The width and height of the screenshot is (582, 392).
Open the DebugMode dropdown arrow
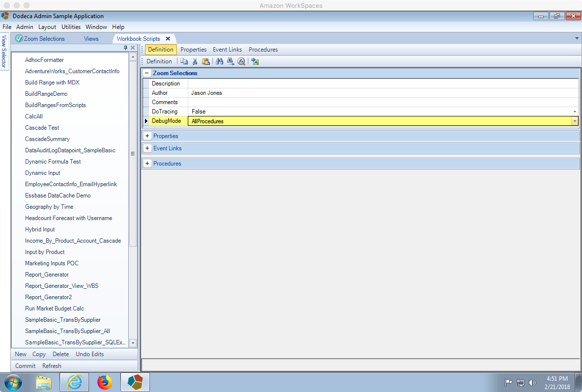tap(575, 121)
